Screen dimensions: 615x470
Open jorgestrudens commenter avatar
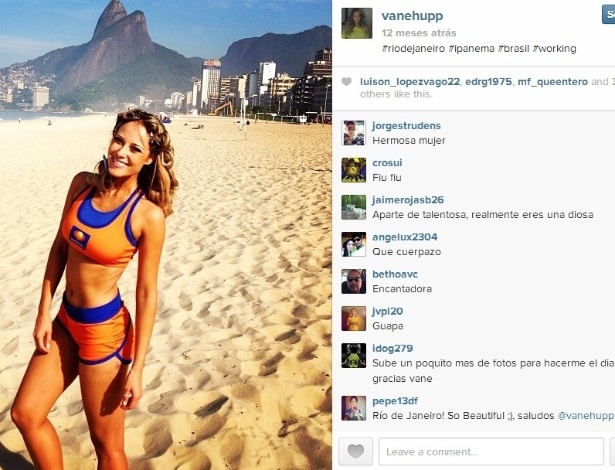[x=353, y=133]
